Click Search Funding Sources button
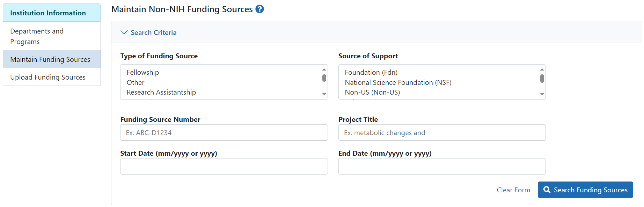 tap(585, 190)
